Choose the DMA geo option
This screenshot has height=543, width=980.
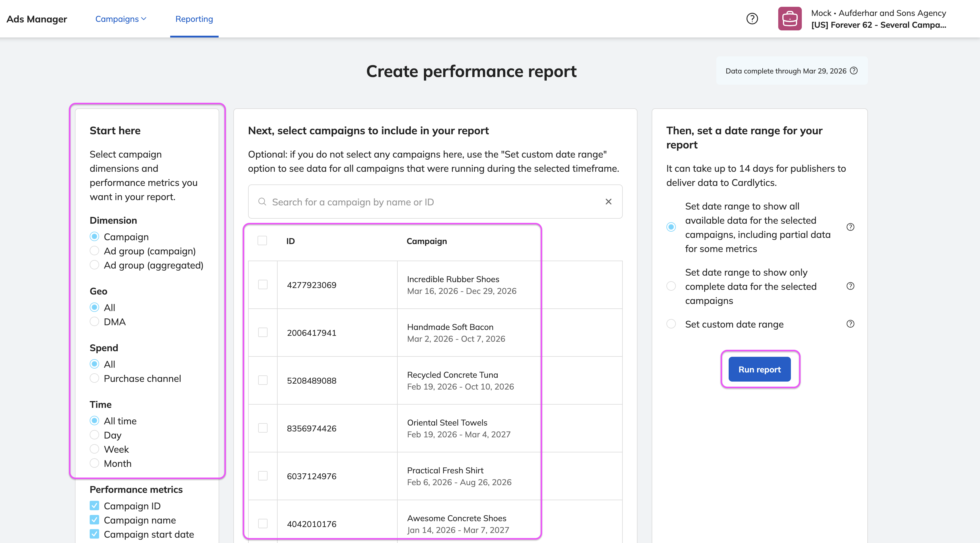point(94,322)
